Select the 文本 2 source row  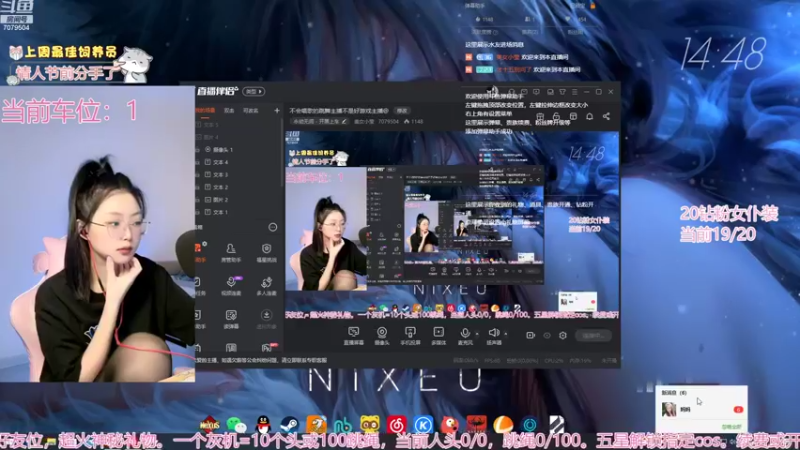tap(238, 187)
